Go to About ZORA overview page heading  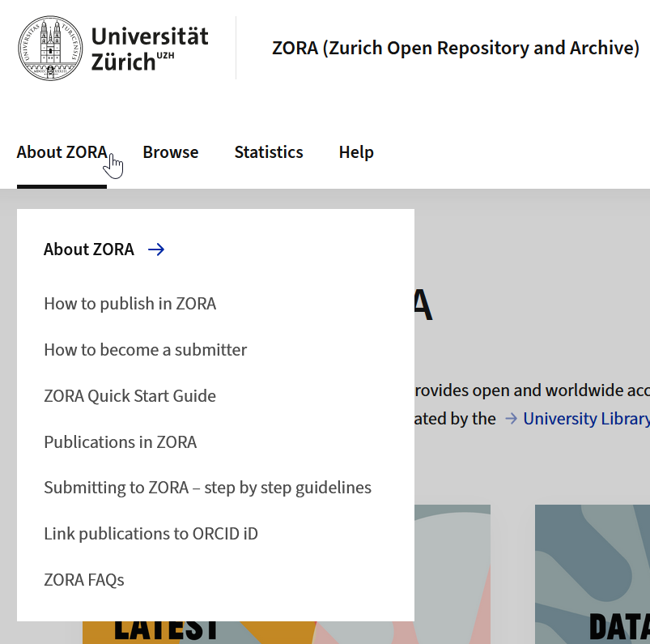click(x=89, y=249)
